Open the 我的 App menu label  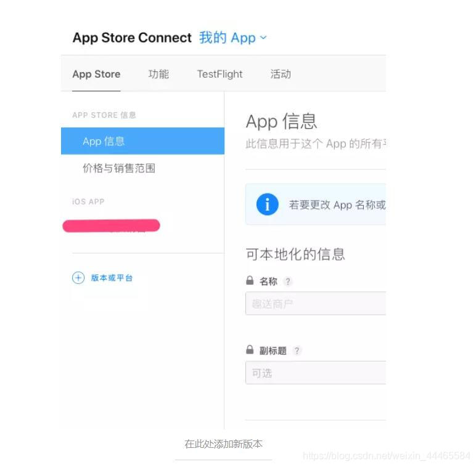coord(228,38)
